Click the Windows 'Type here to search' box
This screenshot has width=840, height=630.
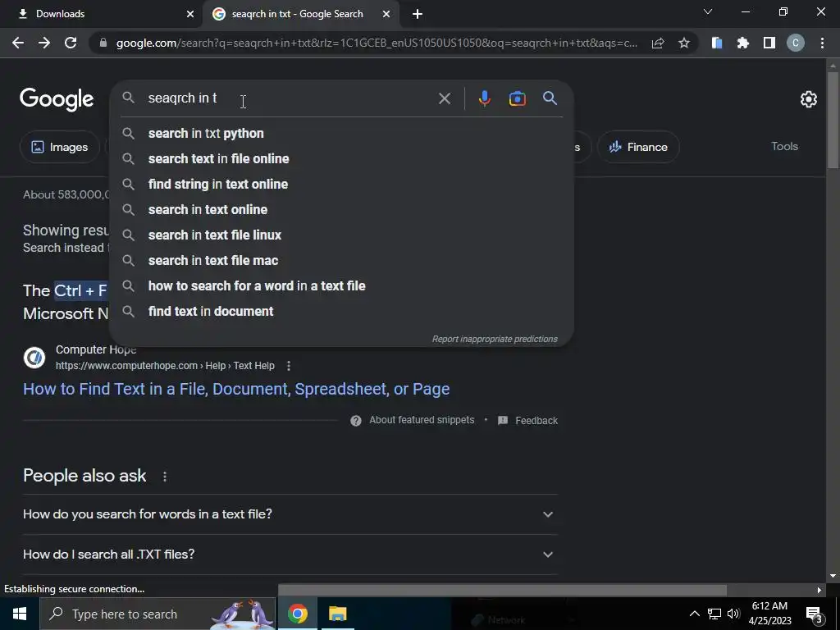click(x=157, y=614)
